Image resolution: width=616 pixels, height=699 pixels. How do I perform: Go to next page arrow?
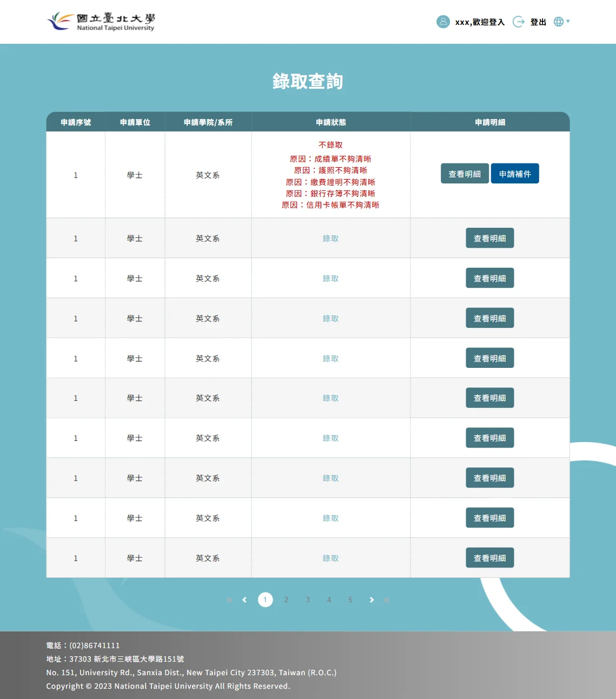(372, 600)
